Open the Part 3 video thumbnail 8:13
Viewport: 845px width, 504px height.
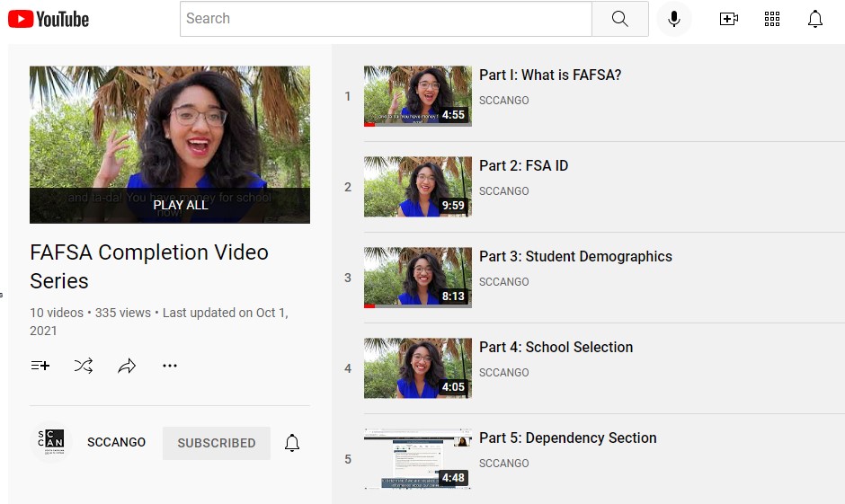tap(418, 278)
